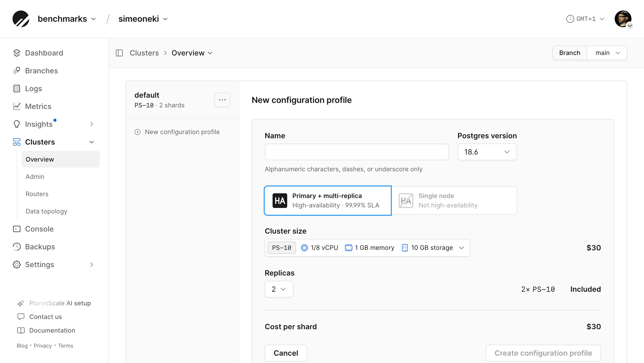This screenshot has width=644, height=363.
Task: Click the storage disk icon
Action: (x=405, y=248)
